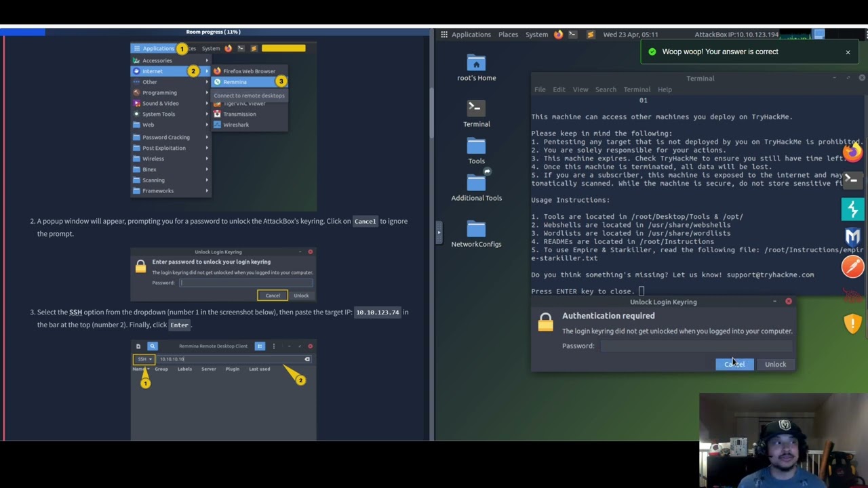Open the Terminal menu in menu bar
This screenshot has width=868, height=488.
pyautogui.click(x=637, y=89)
